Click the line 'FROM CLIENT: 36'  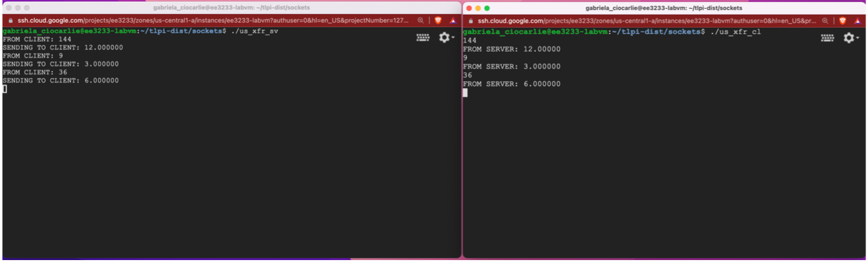[x=35, y=72]
